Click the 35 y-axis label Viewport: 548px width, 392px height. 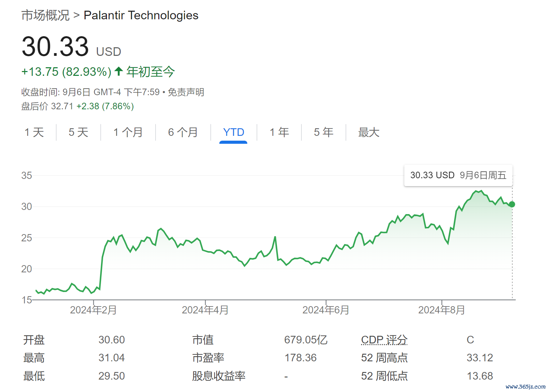point(27,175)
